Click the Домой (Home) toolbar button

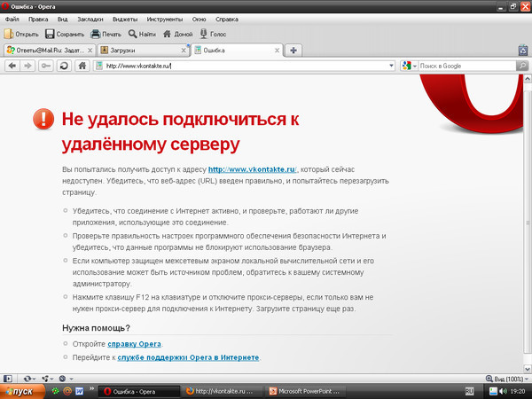pyautogui.click(x=178, y=34)
